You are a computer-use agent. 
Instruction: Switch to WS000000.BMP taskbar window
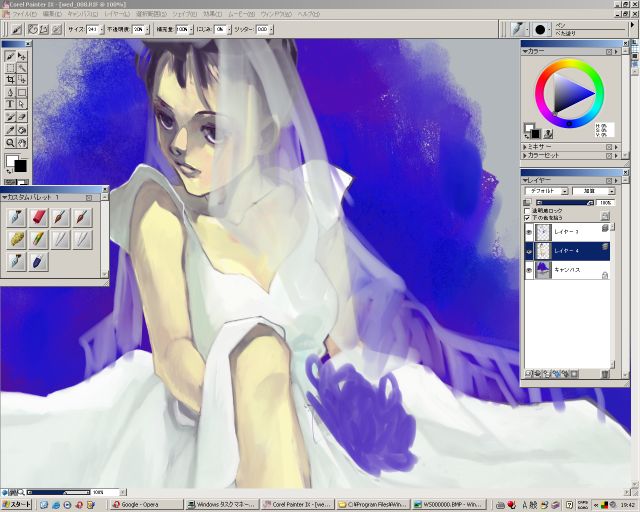448,505
